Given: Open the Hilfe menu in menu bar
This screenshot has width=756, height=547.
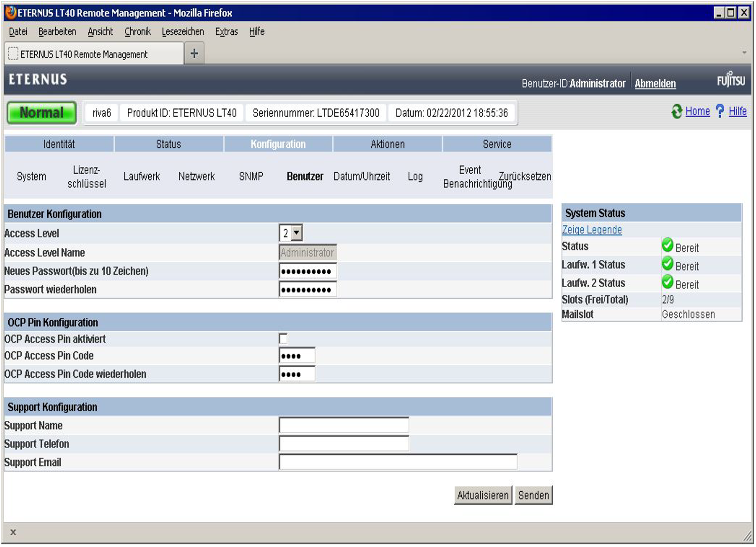Looking at the screenshot, I should click(257, 32).
